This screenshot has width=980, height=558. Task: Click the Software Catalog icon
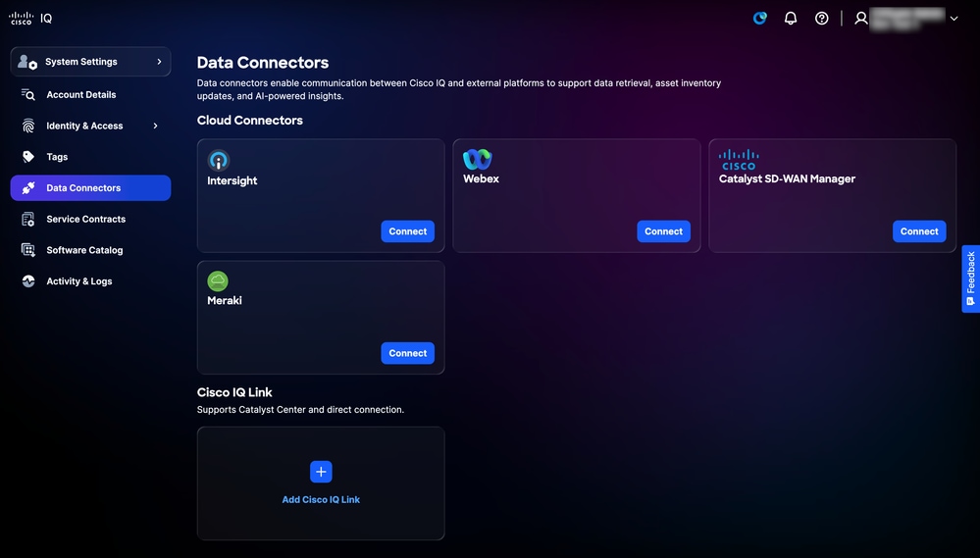point(28,250)
